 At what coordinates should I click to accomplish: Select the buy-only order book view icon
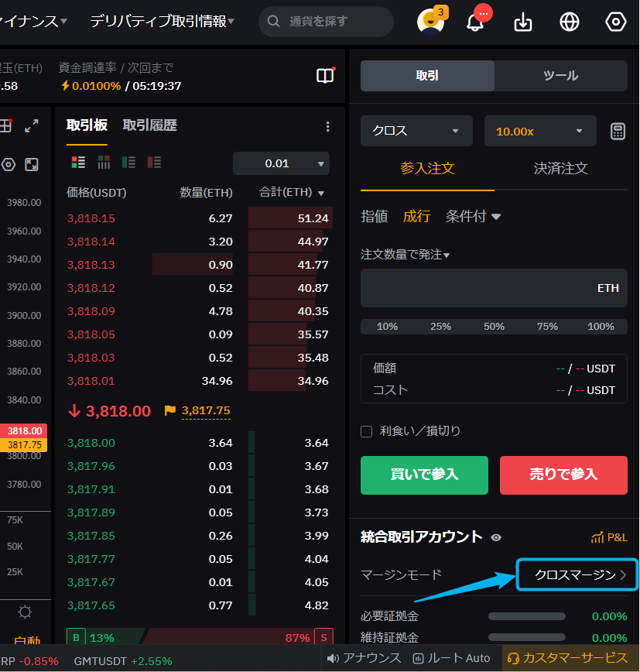pyautogui.click(x=129, y=163)
